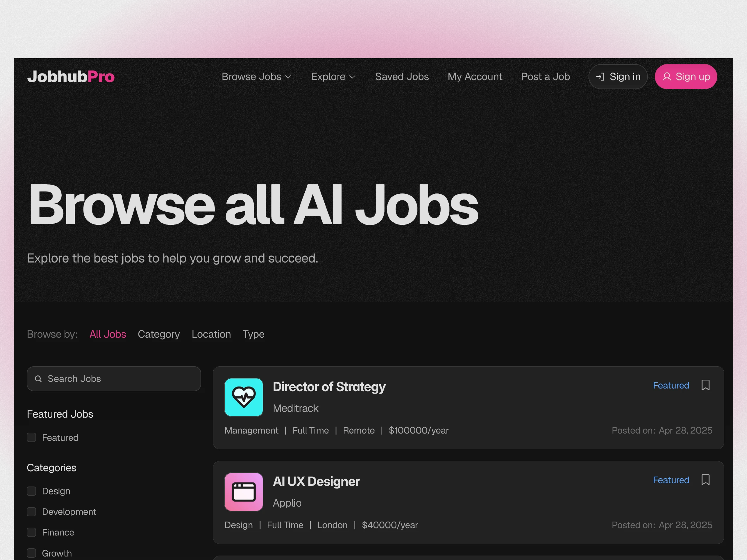Open the Browse Jobs menu
747x560 pixels.
[x=256, y=77]
